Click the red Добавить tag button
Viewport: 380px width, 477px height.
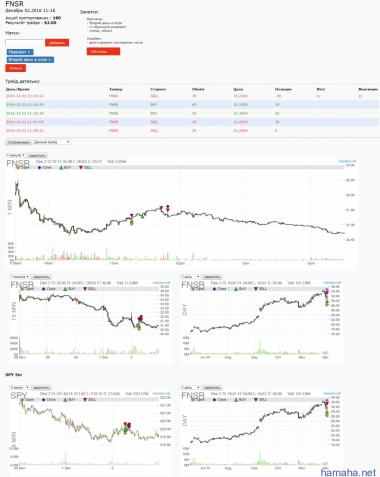pos(57,43)
